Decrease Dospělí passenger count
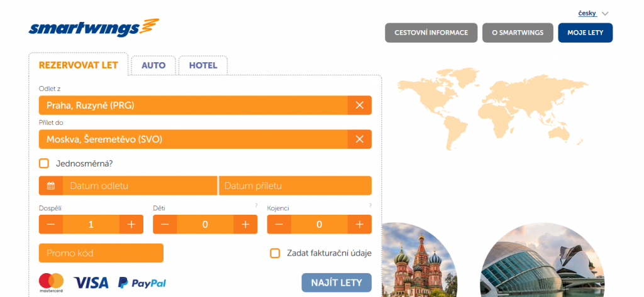Image resolution: width=644 pixels, height=297 pixels. tap(50, 224)
